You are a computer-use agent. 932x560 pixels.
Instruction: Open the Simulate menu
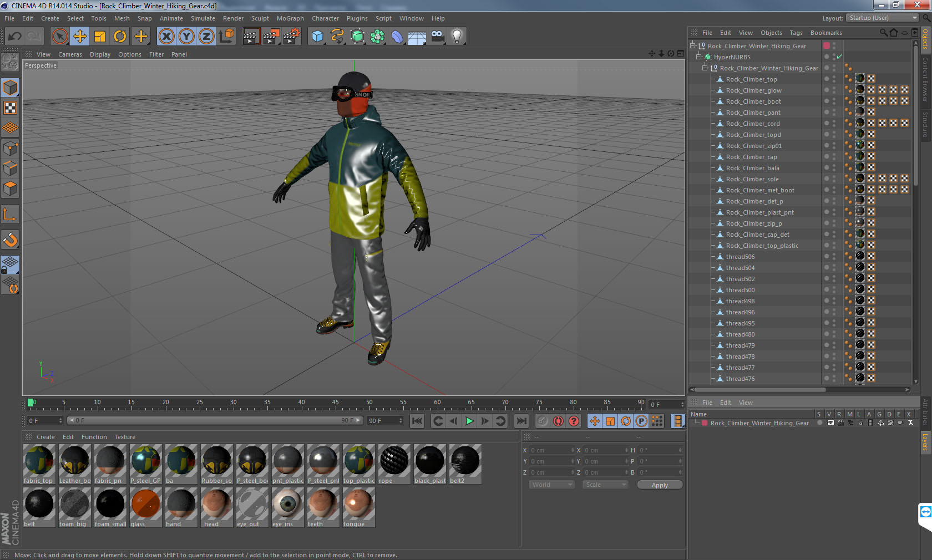pyautogui.click(x=203, y=18)
